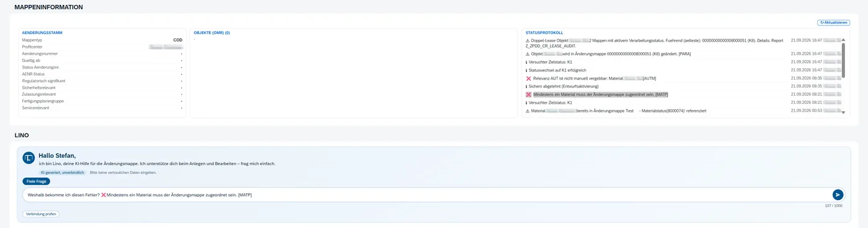Image resolution: width=868 pixels, height=228 pixels.
Task: Click the STATUSPROTOKOLL panel header
Action: pyautogui.click(x=544, y=32)
